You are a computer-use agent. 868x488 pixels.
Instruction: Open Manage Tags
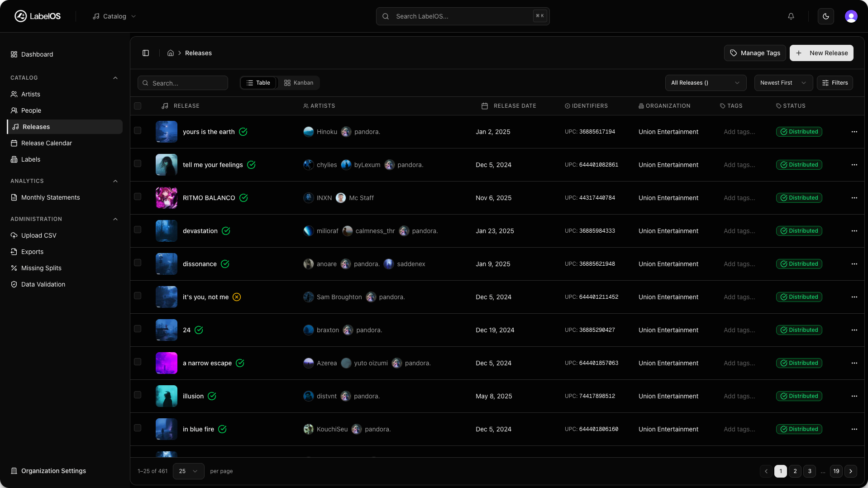click(754, 53)
